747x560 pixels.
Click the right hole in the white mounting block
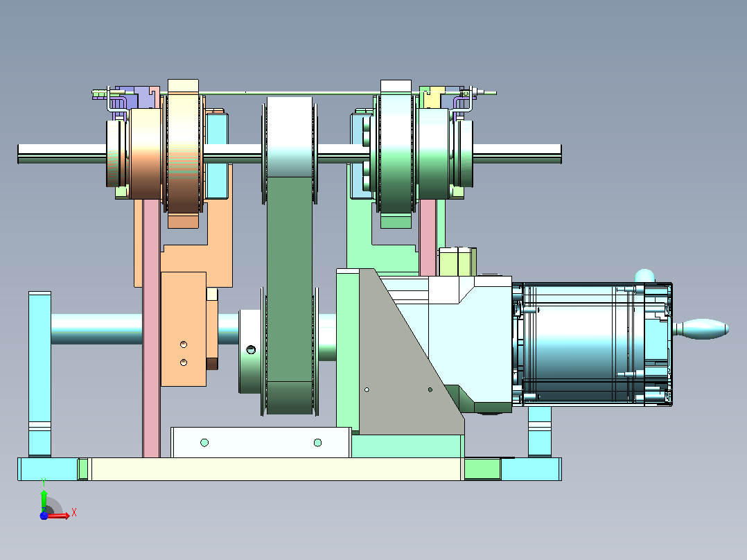(318, 443)
